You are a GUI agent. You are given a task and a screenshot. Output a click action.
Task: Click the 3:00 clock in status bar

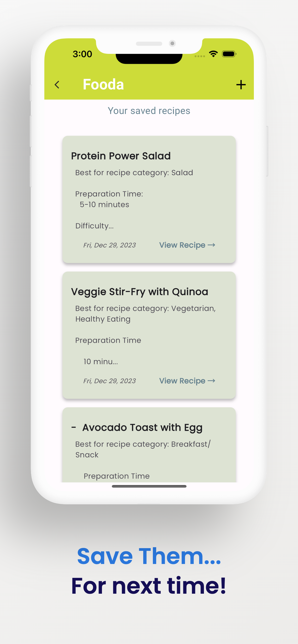82,54
